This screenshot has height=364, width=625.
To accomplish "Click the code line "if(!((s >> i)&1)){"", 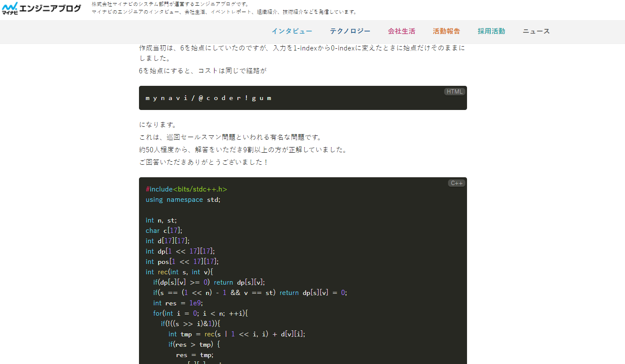I will pos(190,324).
